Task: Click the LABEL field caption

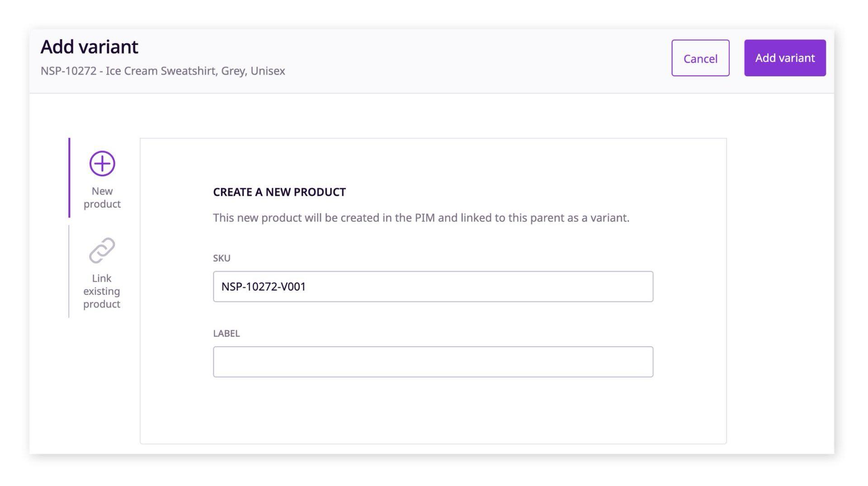Action: click(x=226, y=333)
